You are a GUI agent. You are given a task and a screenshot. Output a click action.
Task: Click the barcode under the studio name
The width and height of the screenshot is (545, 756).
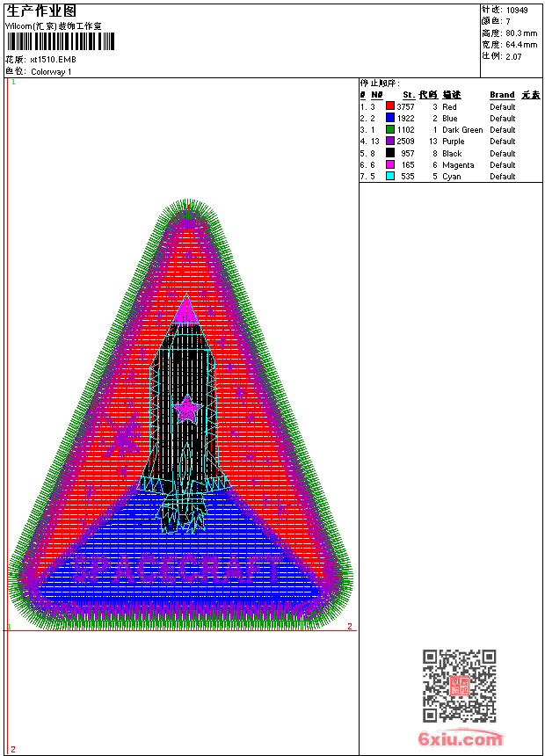[x=61, y=41]
